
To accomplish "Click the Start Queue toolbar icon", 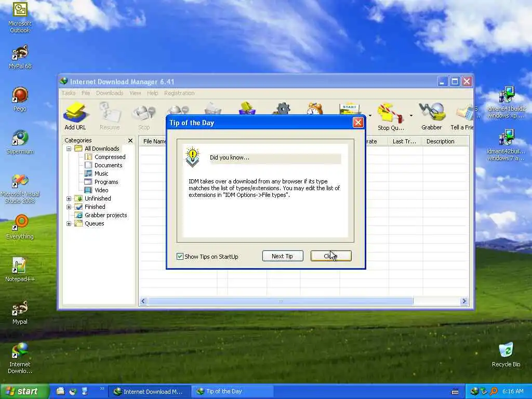I will pos(350,109).
